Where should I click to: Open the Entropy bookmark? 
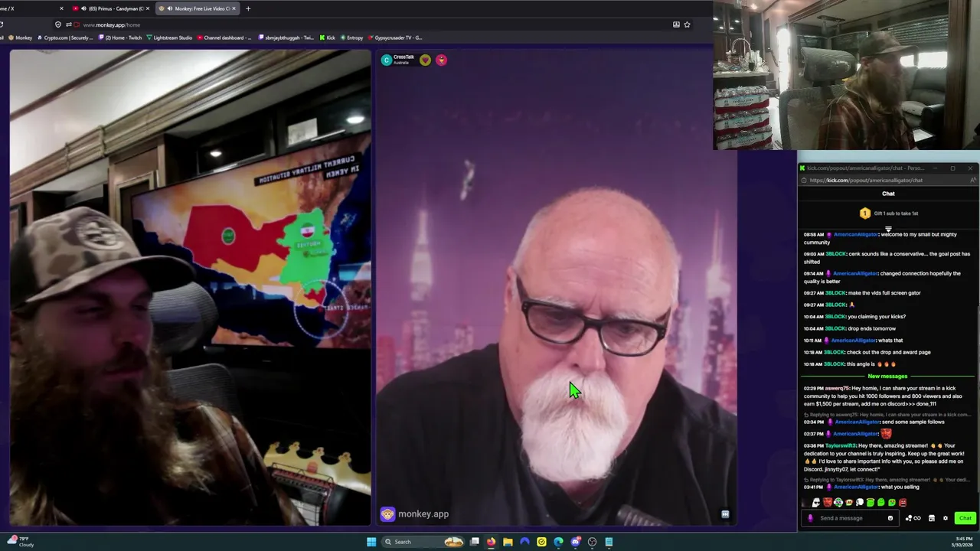(351, 37)
